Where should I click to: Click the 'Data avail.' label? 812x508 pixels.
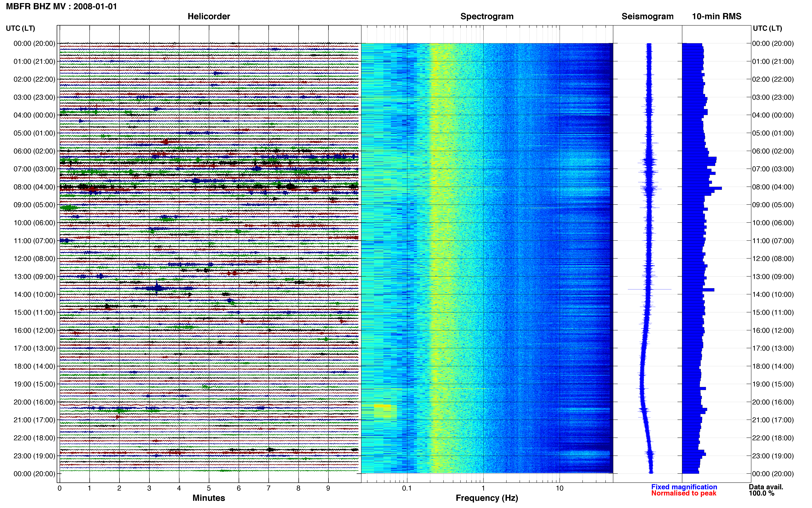766,487
